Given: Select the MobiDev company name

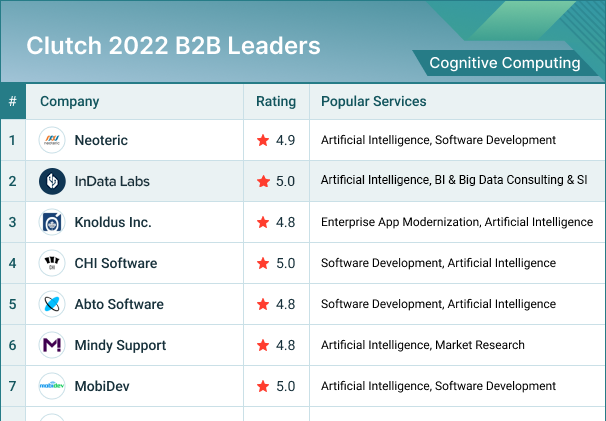Looking at the screenshot, I should pyautogui.click(x=102, y=386).
